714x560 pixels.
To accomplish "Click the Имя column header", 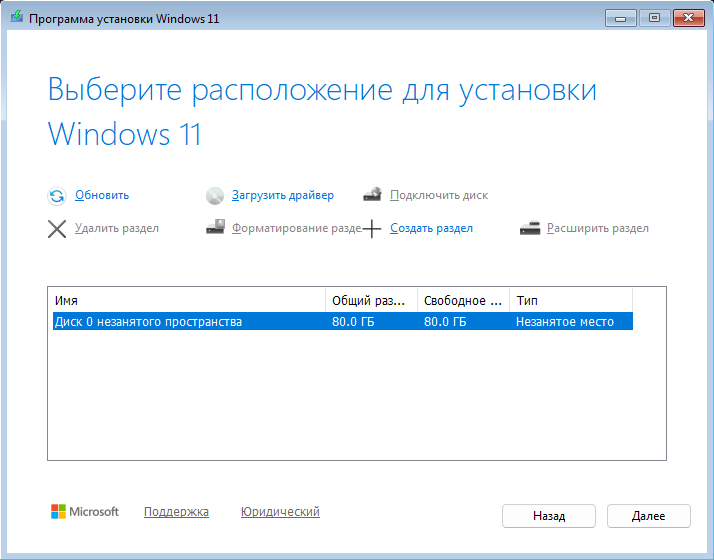I will pyautogui.click(x=189, y=300).
